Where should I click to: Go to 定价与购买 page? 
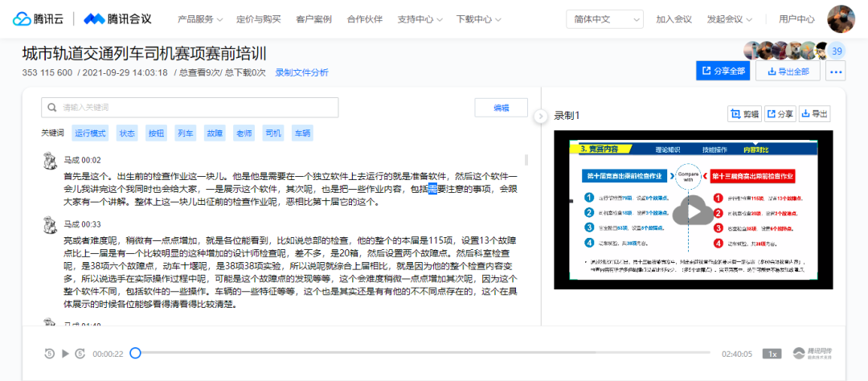(x=259, y=18)
